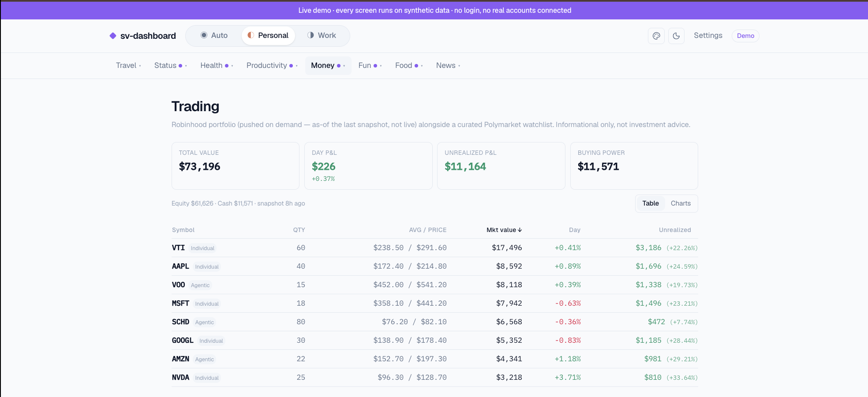Click the Equity and Cash snapshot line
Screen dimensions: 868x397
click(238, 203)
